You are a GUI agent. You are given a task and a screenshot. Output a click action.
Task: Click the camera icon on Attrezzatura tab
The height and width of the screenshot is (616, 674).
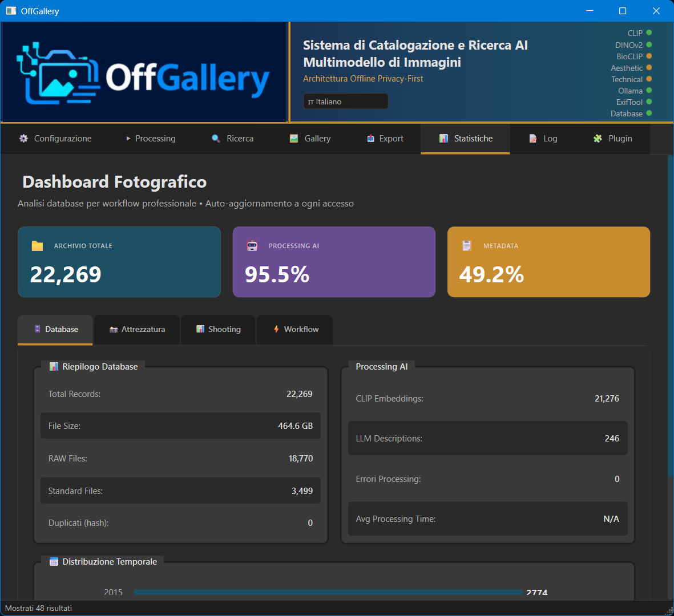114,330
